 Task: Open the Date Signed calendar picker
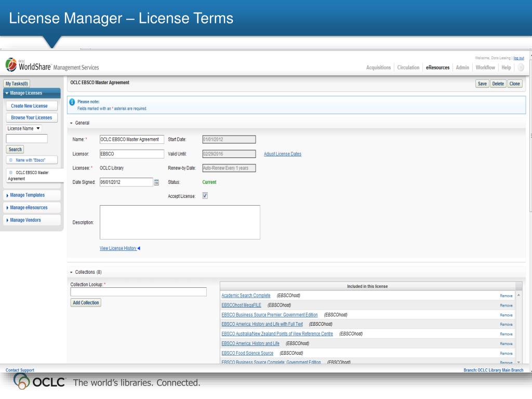(156, 182)
